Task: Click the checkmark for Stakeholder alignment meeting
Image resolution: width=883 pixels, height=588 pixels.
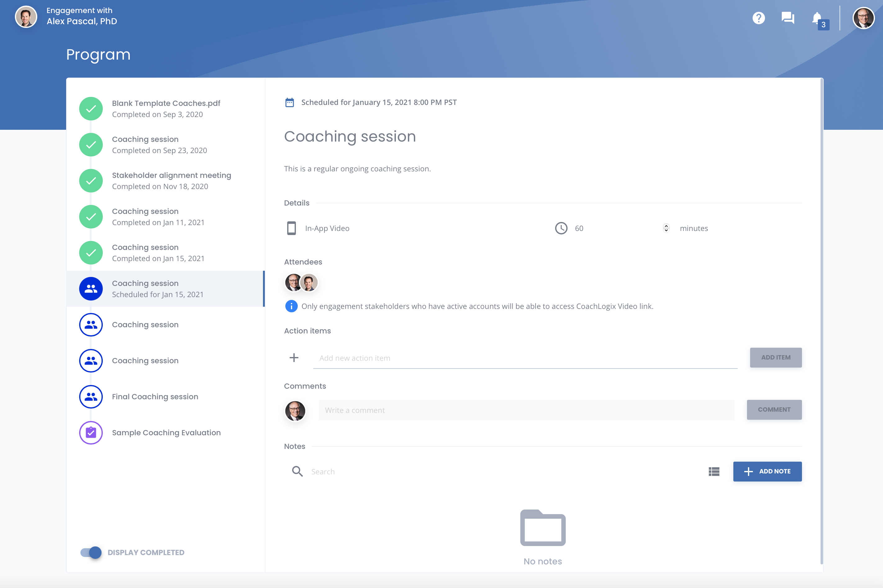Action: 91,181
